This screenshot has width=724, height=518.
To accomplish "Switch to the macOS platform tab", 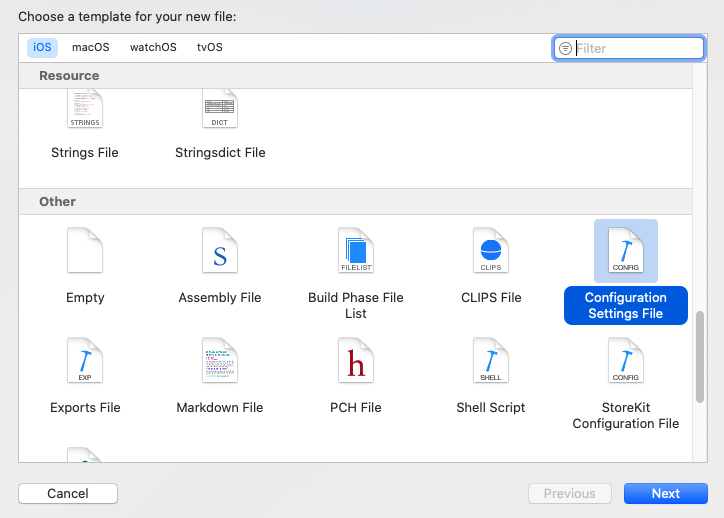I will pyautogui.click(x=91, y=47).
